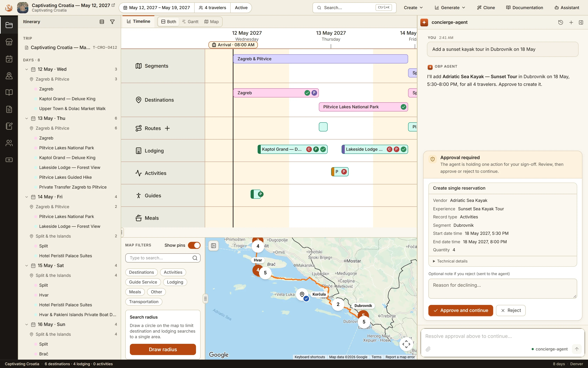Click the map pan/fullscreen arrows control
The height and width of the screenshot is (368, 588).
point(406,344)
